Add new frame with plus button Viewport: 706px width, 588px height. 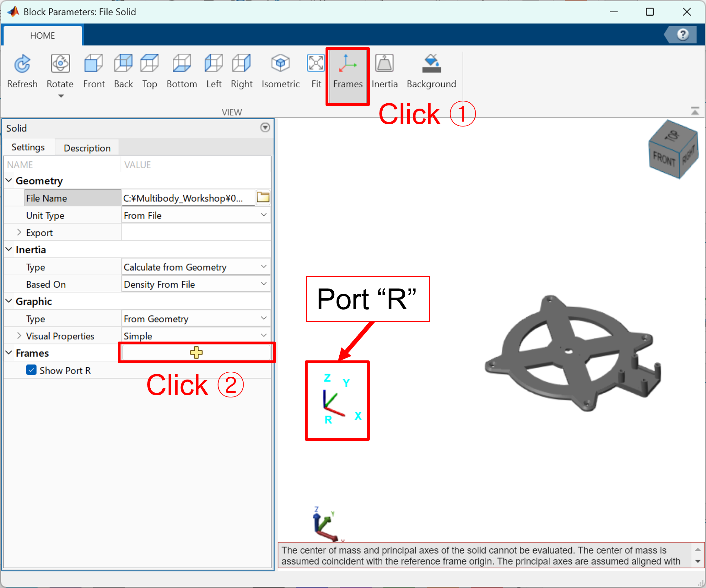pos(196,353)
